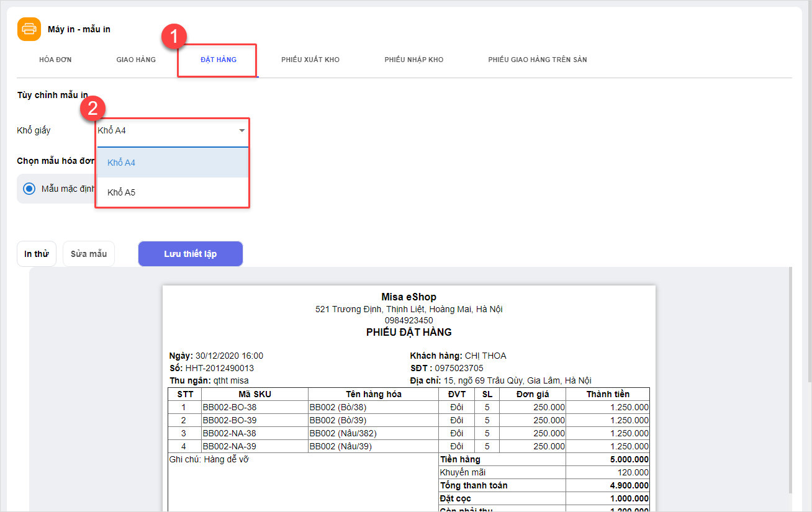Screen dimensions: 812x512
Task: Click the orange printer icon
Action: (29, 29)
